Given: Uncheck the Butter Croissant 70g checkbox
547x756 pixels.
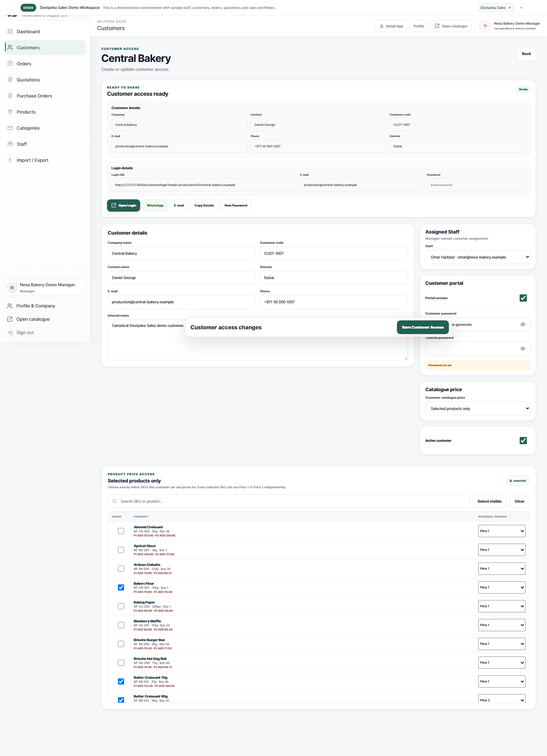Looking at the screenshot, I should 121,681.
